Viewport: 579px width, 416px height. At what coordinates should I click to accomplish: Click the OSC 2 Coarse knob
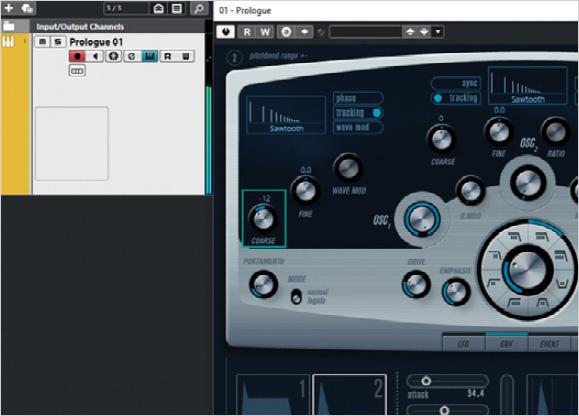[442, 139]
